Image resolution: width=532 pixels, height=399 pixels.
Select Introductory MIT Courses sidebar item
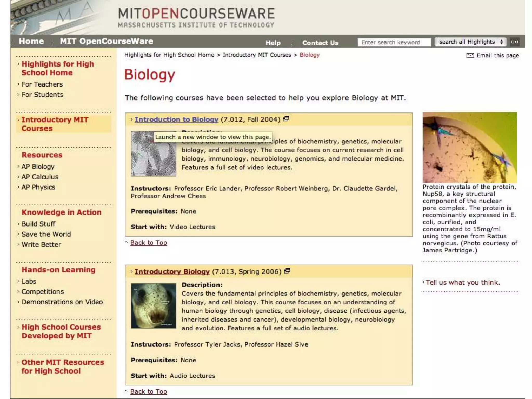click(55, 124)
